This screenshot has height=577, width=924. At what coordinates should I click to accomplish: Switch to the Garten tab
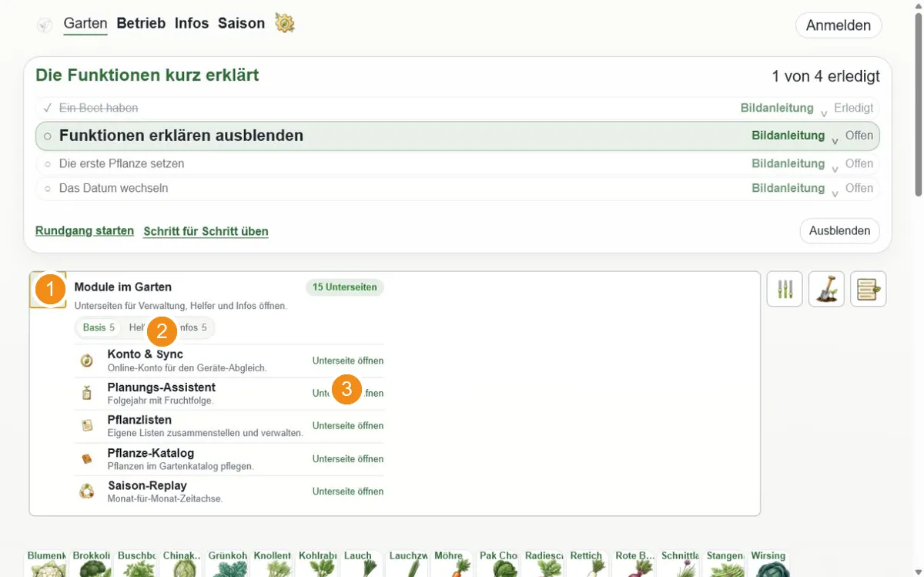pos(85,23)
